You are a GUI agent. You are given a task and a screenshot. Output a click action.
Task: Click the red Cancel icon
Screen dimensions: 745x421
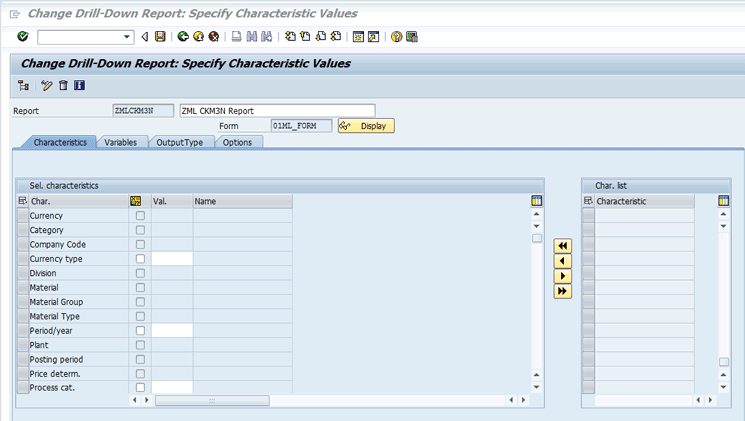214,37
